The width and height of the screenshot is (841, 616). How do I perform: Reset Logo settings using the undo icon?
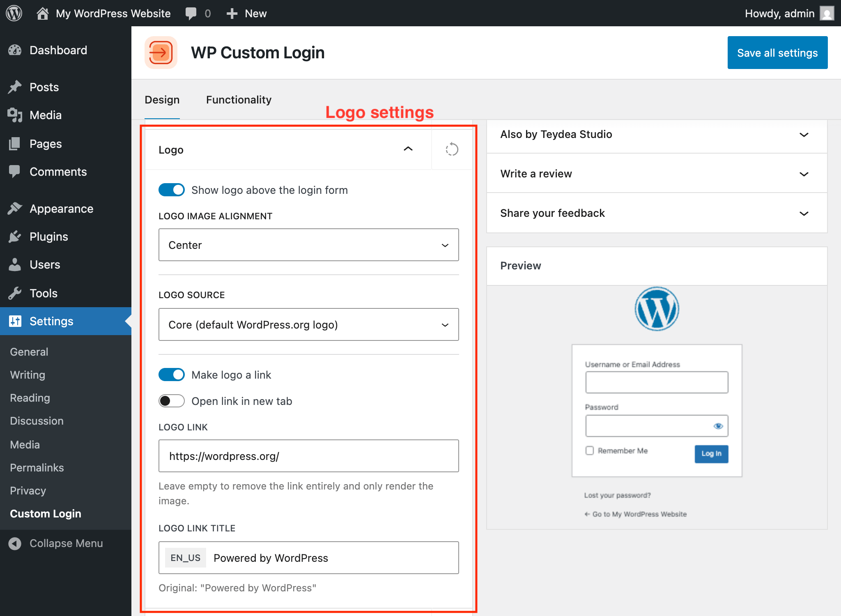click(452, 149)
